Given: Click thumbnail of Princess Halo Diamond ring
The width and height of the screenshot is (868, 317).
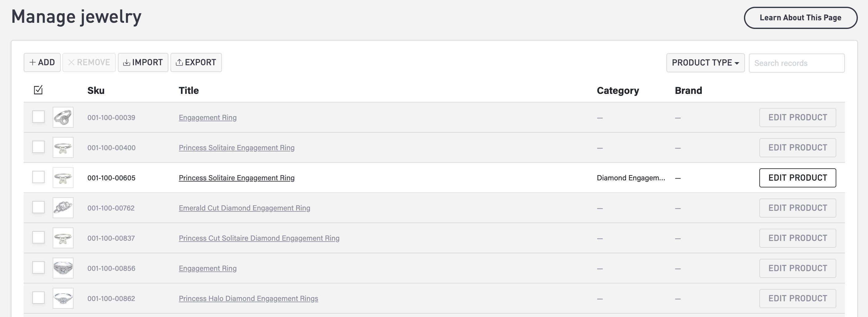Looking at the screenshot, I should (x=63, y=298).
